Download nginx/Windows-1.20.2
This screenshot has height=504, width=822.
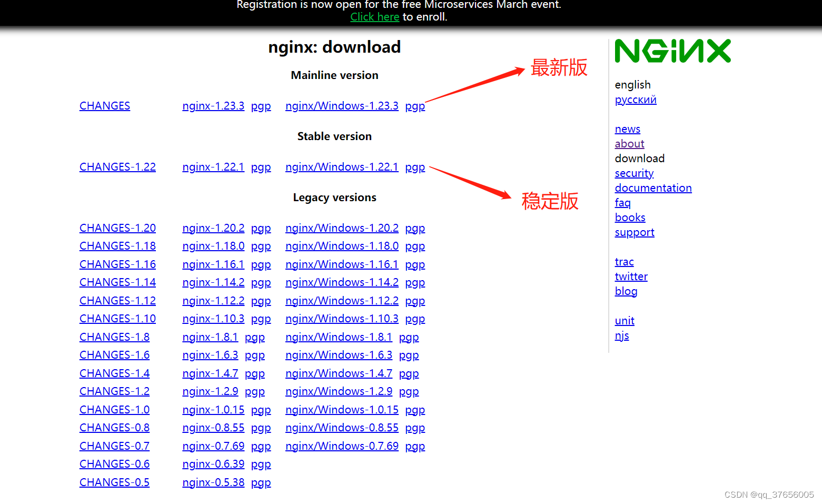pos(342,228)
